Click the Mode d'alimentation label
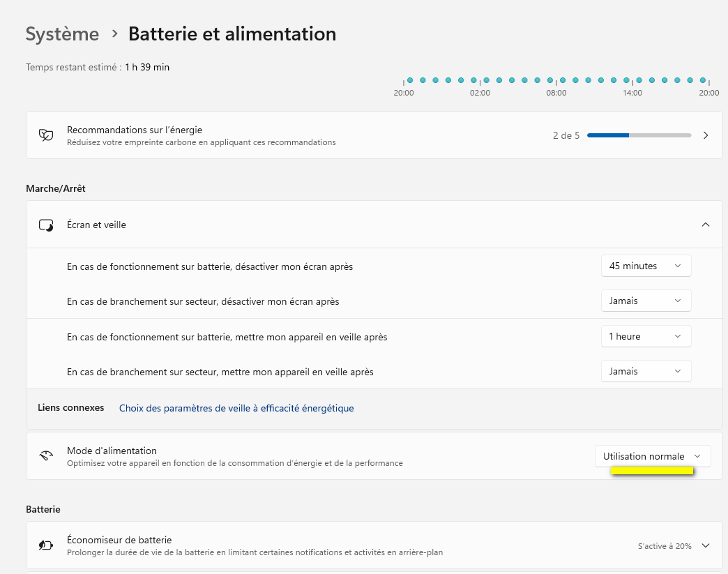 pos(112,451)
